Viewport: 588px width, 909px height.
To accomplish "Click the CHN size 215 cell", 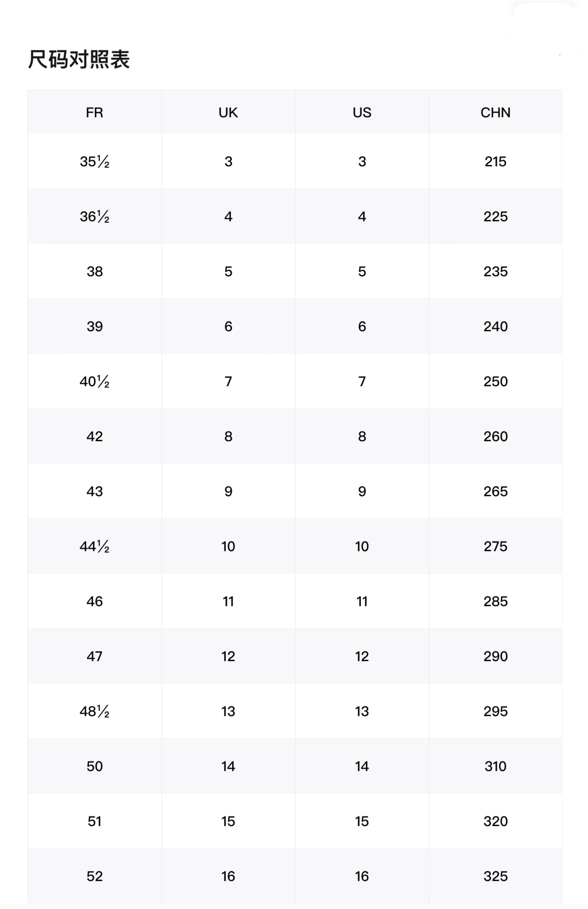I will [x=495, y=162].
